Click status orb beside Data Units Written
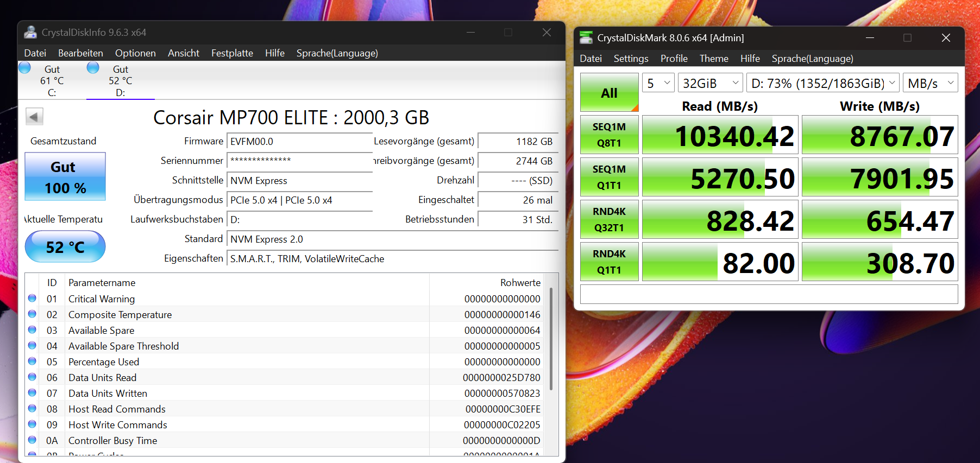 coord(32,392)
